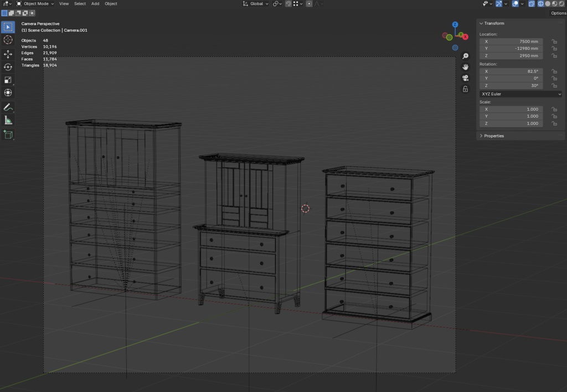Open the object visibility and selectability dropdown
Viewport: 567px width, 392px height.
pos(487,4)
